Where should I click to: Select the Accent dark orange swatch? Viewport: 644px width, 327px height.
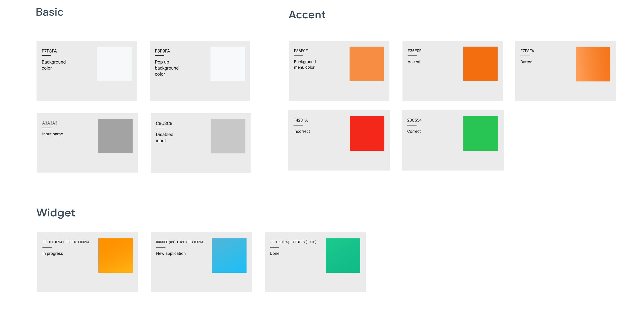(480, 64)
